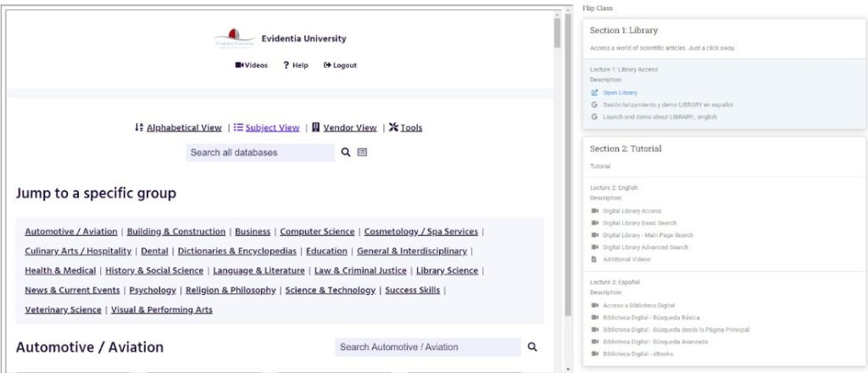Log out using the Logout link

[340, 65]
